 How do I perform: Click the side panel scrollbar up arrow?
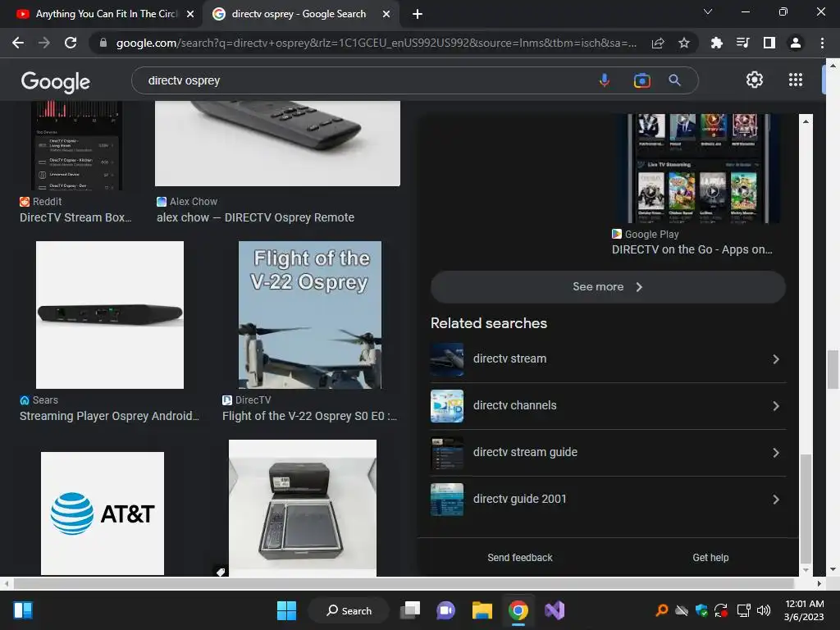click(x=806, y=121)
